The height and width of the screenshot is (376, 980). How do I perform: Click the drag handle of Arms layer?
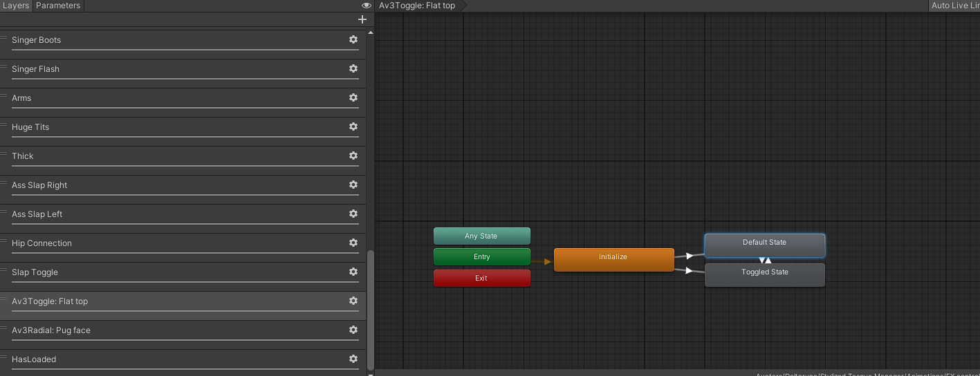[x=3, y=95]
